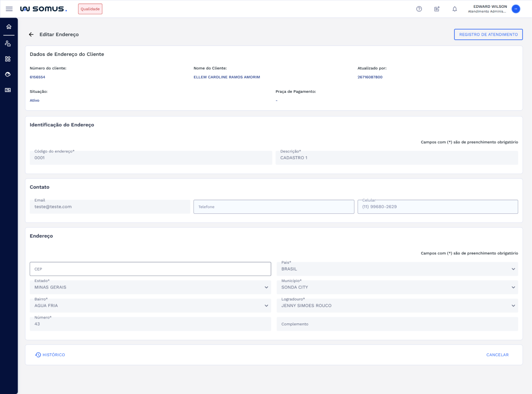The image size is (532, 394).
Task: Click into the CEP input field
Action: point(150,269)
